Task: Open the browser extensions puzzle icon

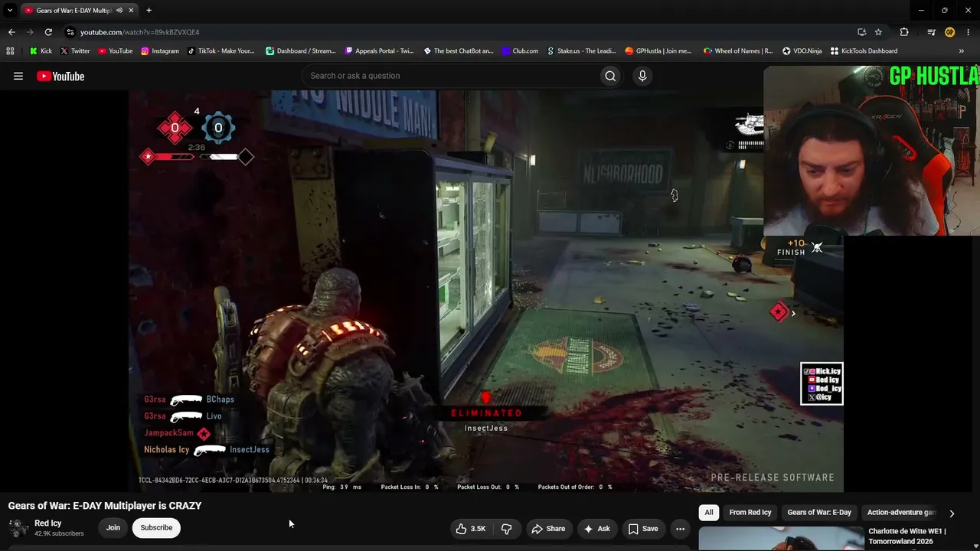Action: (904, 32)
